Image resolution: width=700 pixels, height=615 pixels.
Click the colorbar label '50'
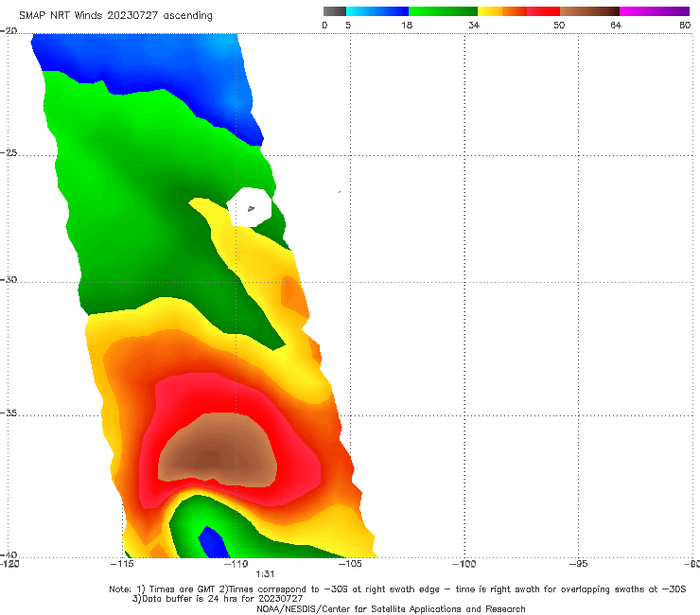click(559, 25)
